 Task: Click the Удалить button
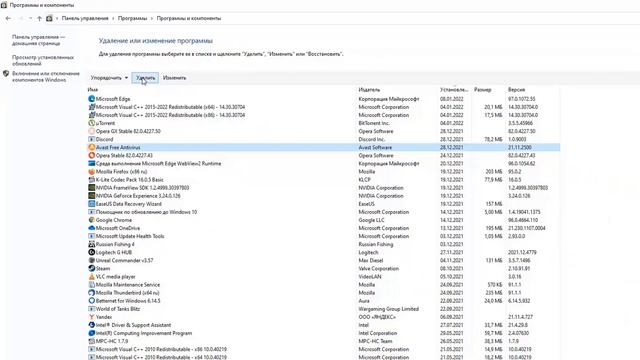coord(145,78)
